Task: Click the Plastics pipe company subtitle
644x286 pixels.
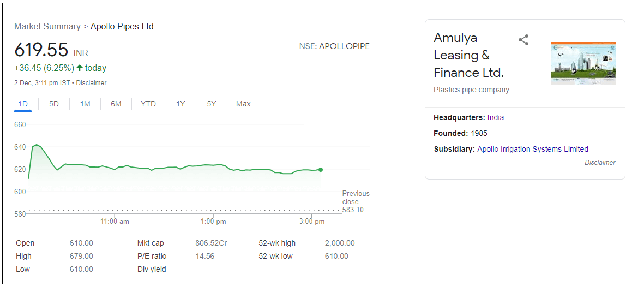Action: point(472,90)
